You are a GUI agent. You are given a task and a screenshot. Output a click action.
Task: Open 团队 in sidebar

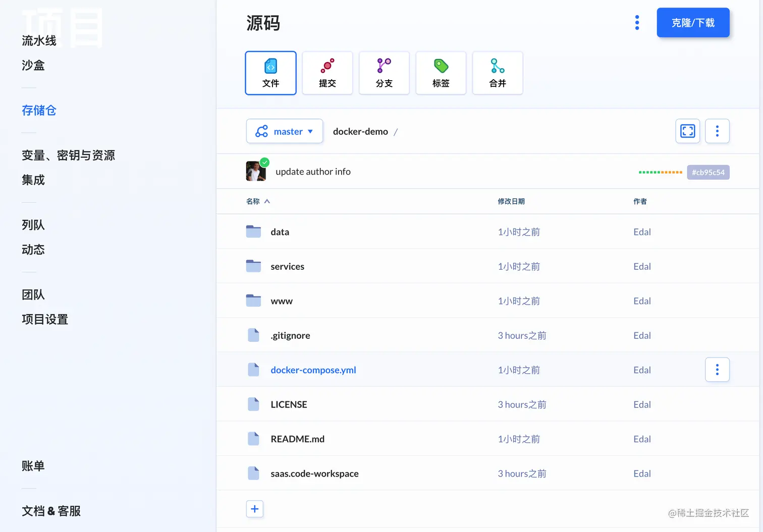[x=33, y=294]
